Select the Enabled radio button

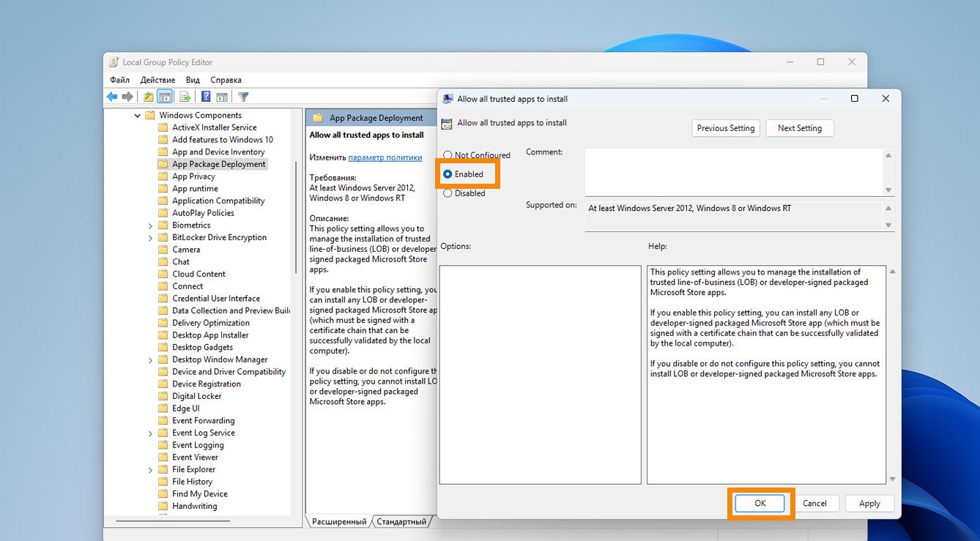[x=448, y=174]
